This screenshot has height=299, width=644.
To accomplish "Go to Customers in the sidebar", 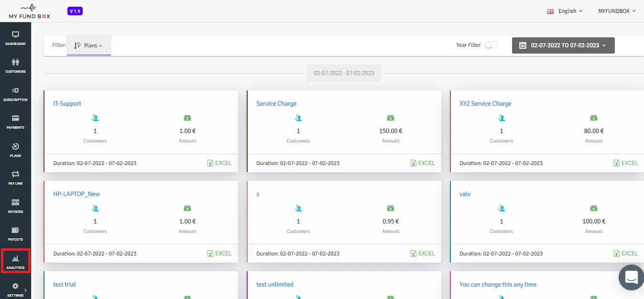I will [x=15, y=66].
